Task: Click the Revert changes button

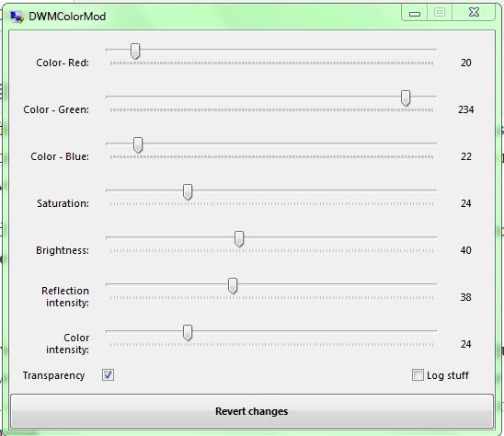Action: click(252, 411)
